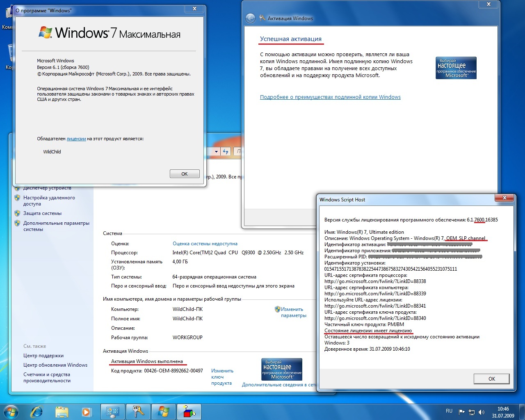Close the Windows Script Host dialog
Screen dimensions: 525x420
tap(504, 198)
